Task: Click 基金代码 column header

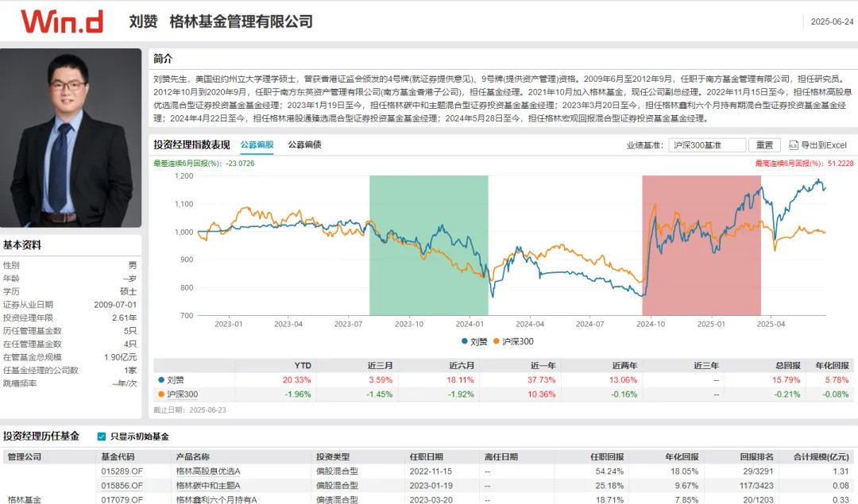Action: [x=118, y=457]
